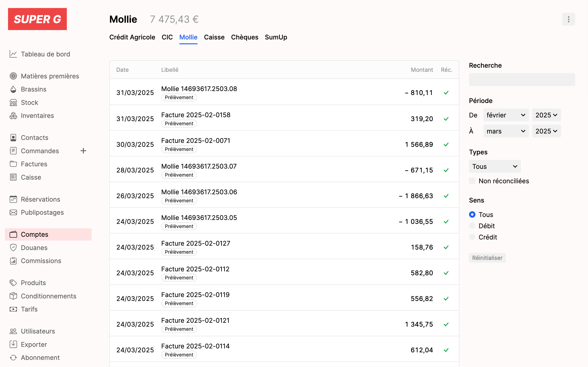
Task: Open Stock via its shop icon
Action: pyautogui.click(x=13, y=103)
